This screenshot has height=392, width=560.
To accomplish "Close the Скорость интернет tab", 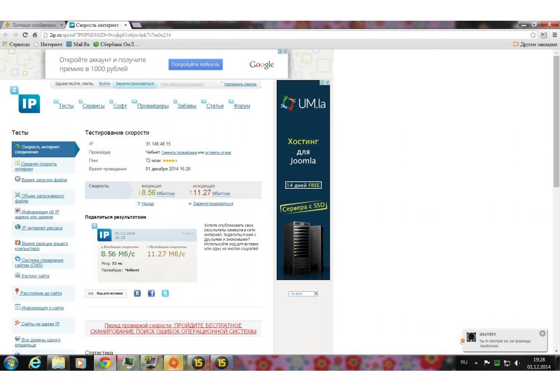I will point(125,25).
